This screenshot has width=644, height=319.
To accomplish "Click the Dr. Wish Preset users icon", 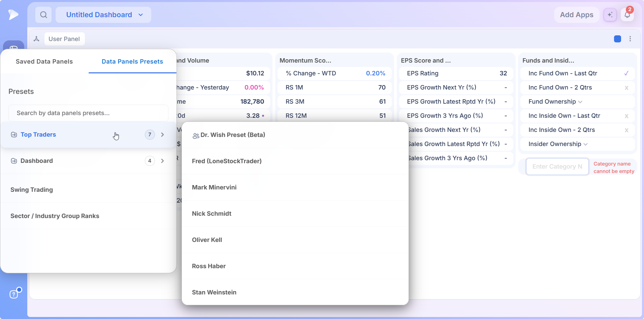I will point(196,136).
